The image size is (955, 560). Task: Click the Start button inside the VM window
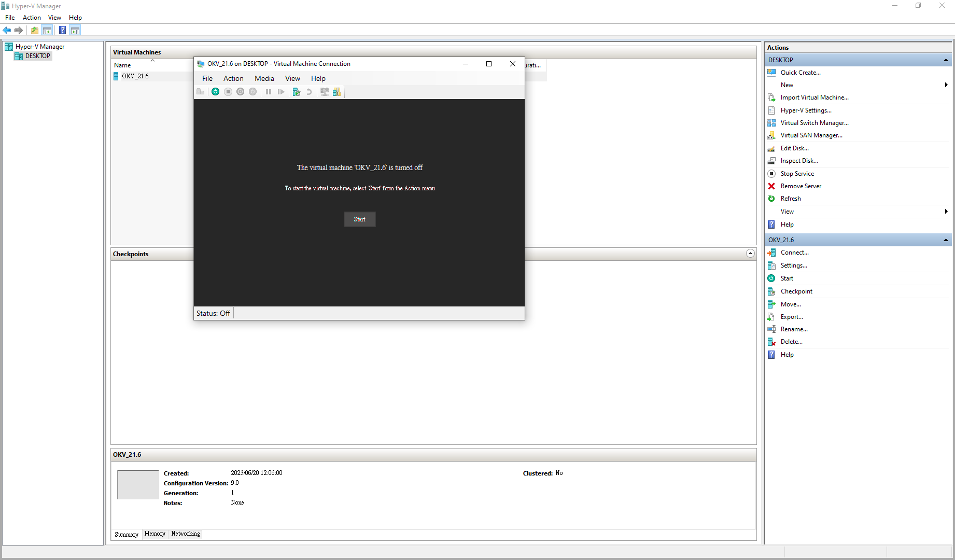pyautogui.click(x=359, y=219)
